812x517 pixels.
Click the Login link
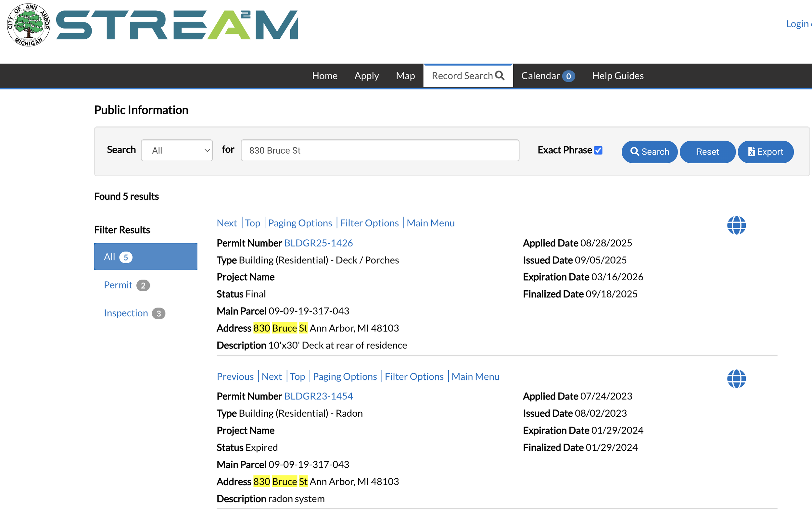point(797,24)
